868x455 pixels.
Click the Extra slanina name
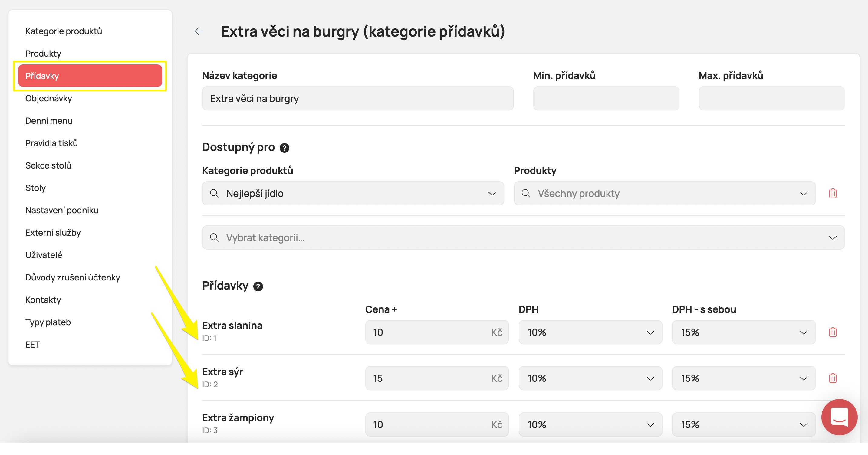pyautogui.click(x=232, y=325)
